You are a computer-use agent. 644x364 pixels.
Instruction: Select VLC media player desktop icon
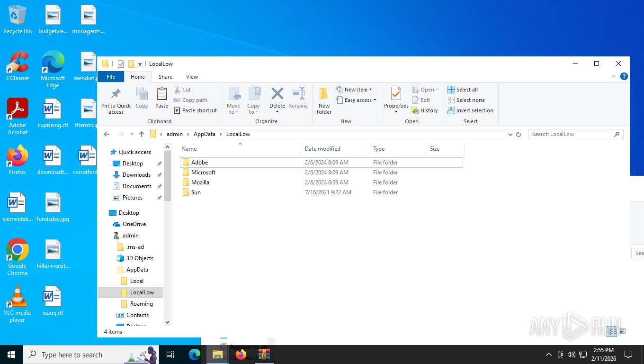click(x=18, y=304)
